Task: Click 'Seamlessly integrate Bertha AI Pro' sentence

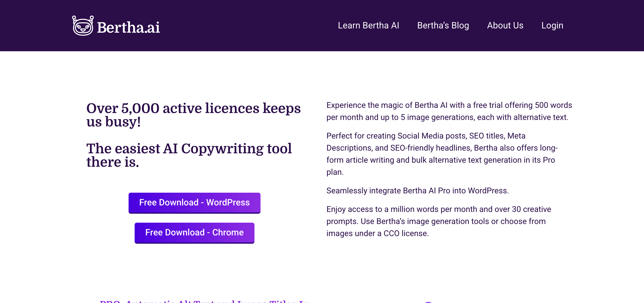Action: pyautogui.click(x=417, y=191)
